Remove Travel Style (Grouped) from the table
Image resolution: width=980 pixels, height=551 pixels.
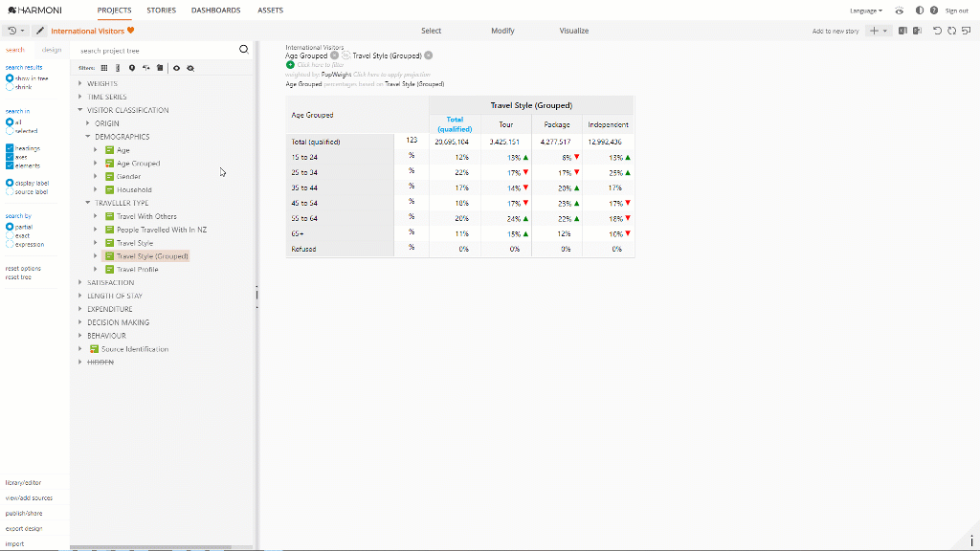pos(428,55)
